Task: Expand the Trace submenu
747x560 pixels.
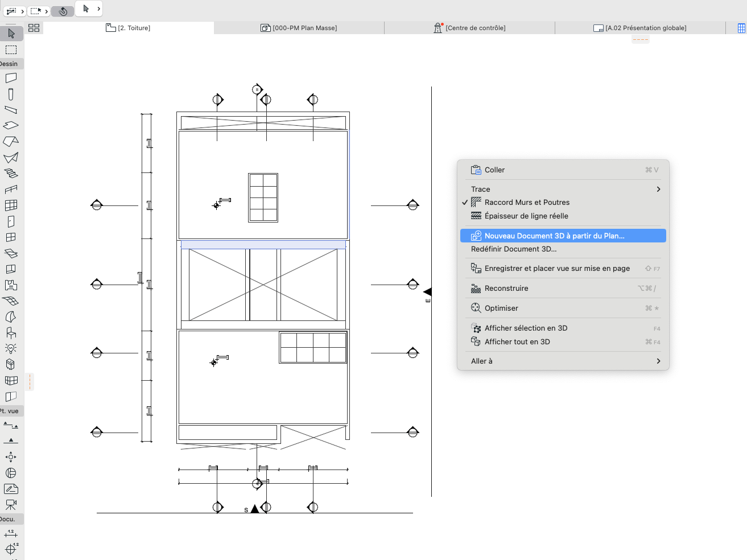Action: pyautogui.click(x=563, y=189)
